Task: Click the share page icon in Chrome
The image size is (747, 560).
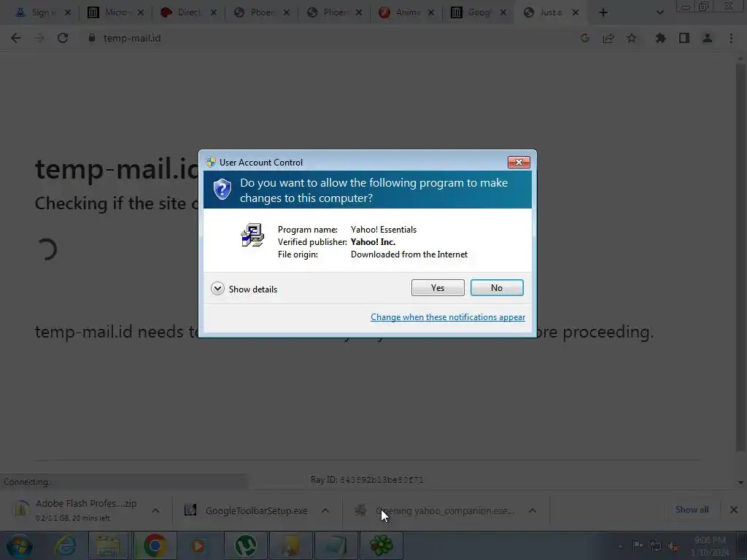Action: pos(608,38)
